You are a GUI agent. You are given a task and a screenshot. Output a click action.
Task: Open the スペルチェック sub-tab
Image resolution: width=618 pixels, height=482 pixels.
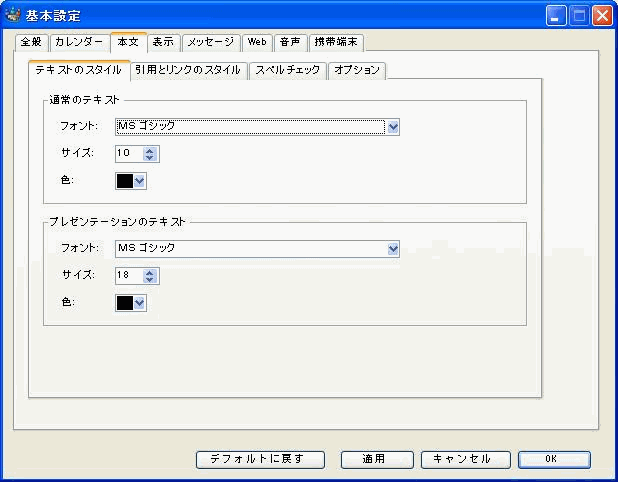click(287, 70)
